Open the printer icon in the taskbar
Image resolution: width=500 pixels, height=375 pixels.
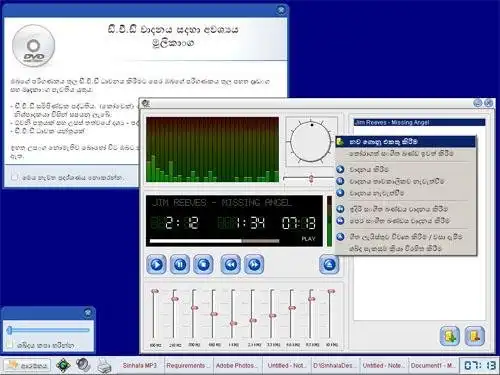104,366
